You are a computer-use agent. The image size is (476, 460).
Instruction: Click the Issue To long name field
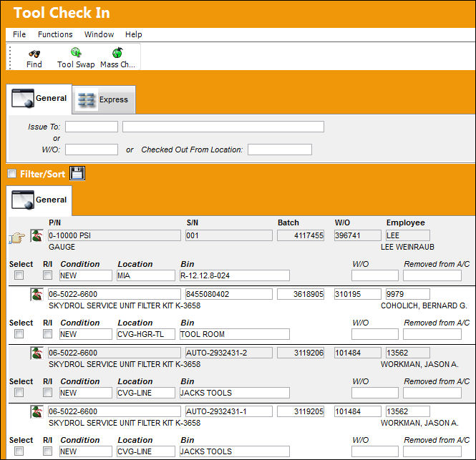(x=223, y=127)
